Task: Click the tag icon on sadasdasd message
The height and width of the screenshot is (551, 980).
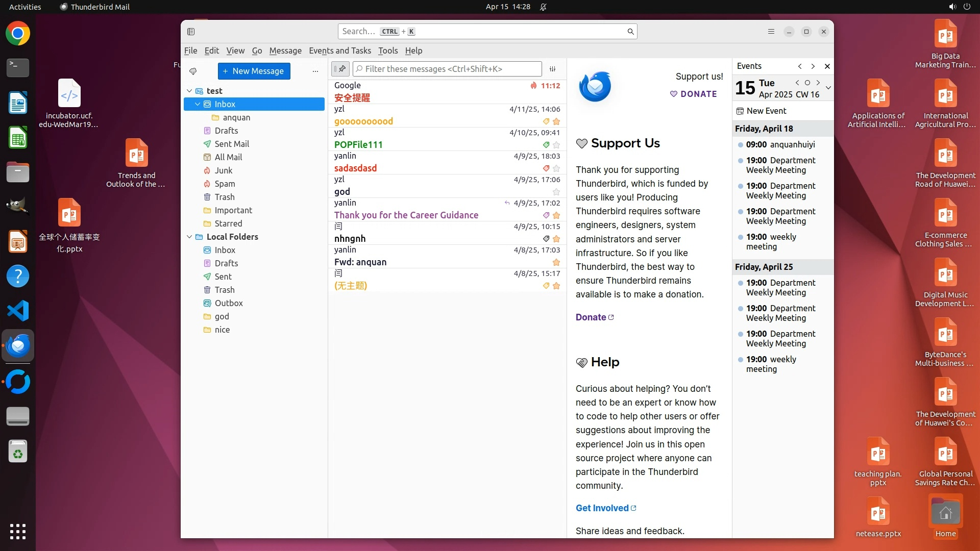Action: pos(546,168)
